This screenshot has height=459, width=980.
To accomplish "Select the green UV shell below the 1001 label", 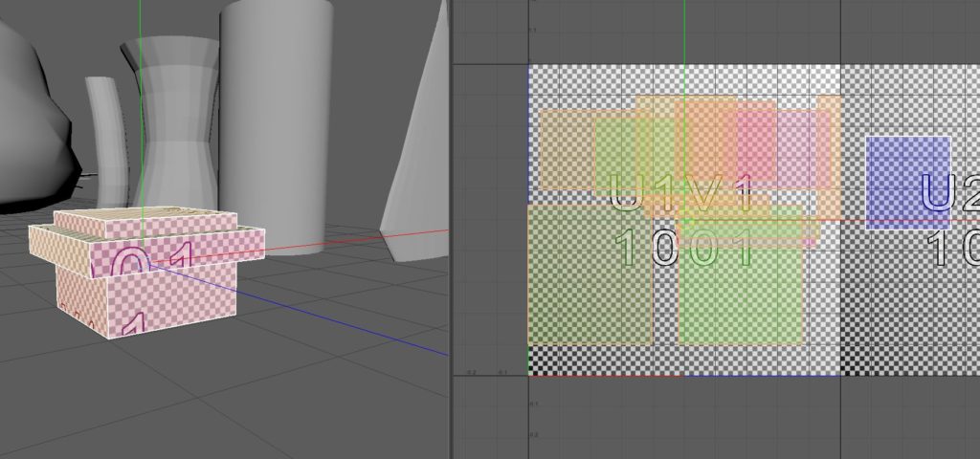I will tap(739, 296).
